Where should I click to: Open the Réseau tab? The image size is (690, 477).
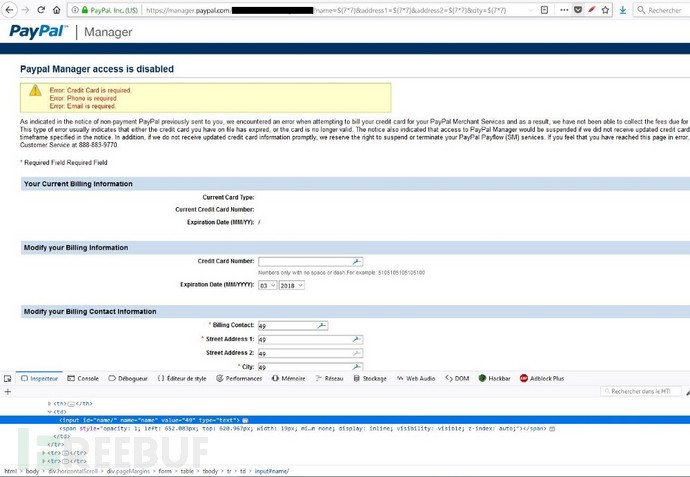click(329, 378)
